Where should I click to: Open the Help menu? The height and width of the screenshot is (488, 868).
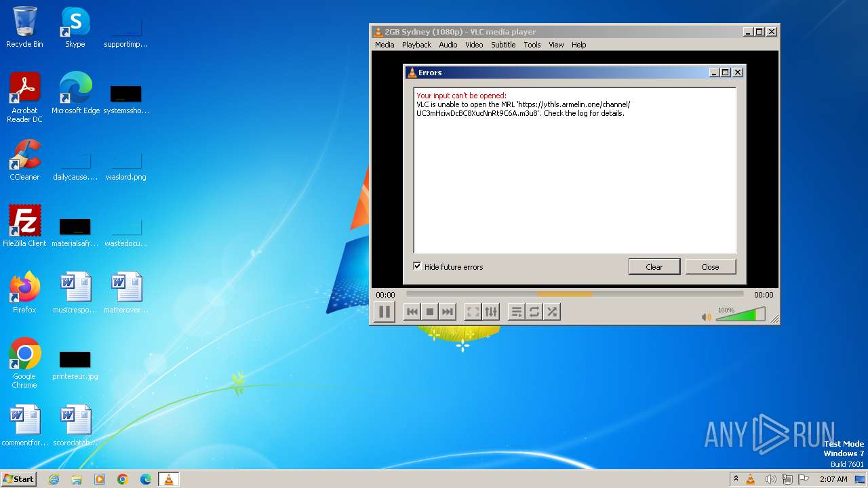pos(578,45)
